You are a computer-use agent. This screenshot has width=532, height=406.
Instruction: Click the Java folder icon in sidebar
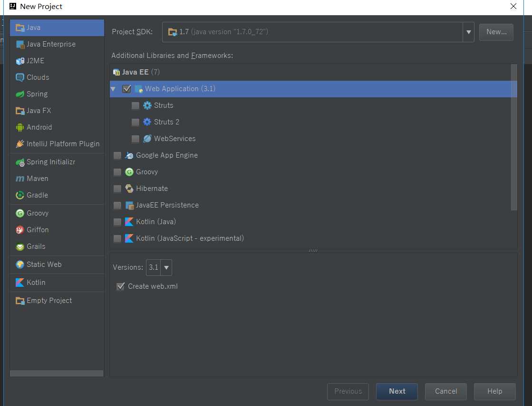(x=20, y=28)
